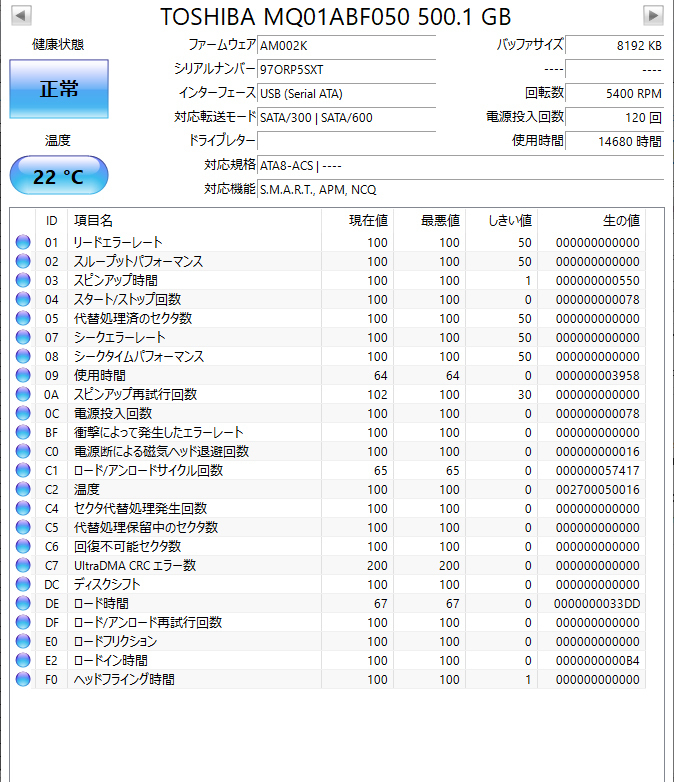This screenshot has height=782, width=674.
Task: Click the ID column header
Action: coord(51,220)
